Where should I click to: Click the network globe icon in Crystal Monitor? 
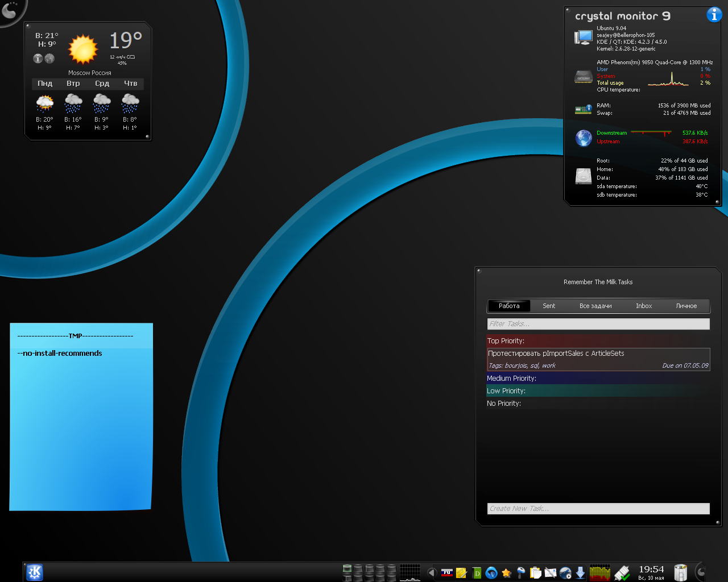coord(584,138)
